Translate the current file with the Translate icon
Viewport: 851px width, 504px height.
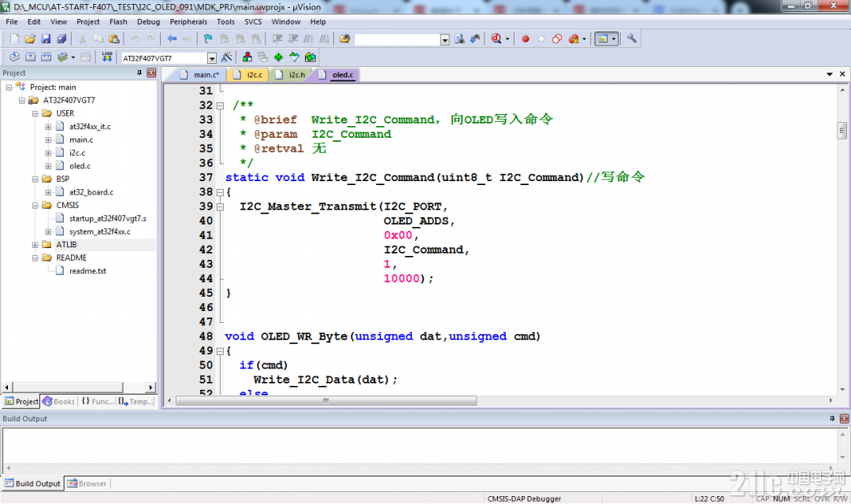pyautogui.click(x=15, y=57)
